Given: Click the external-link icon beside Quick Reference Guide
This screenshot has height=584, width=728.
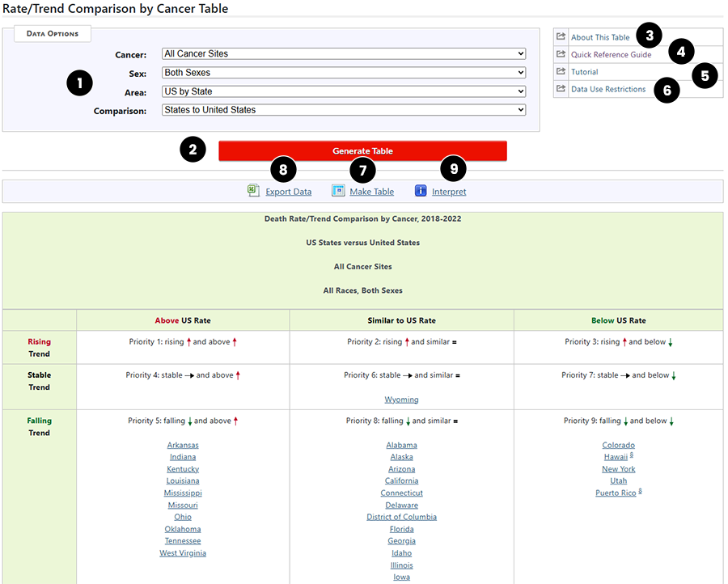Looking at the screenshot, I should 560,54.
